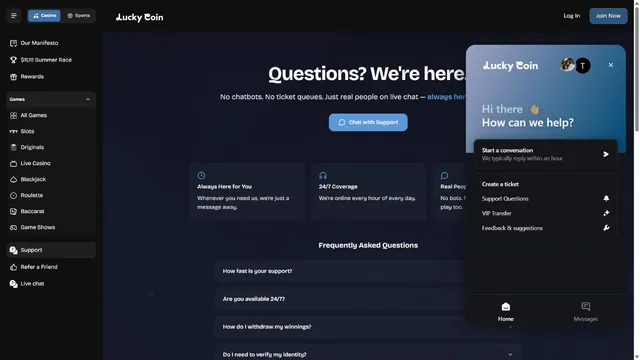Click the Join Now button
The height and width of the screenshot is (360, 640).
608,16
